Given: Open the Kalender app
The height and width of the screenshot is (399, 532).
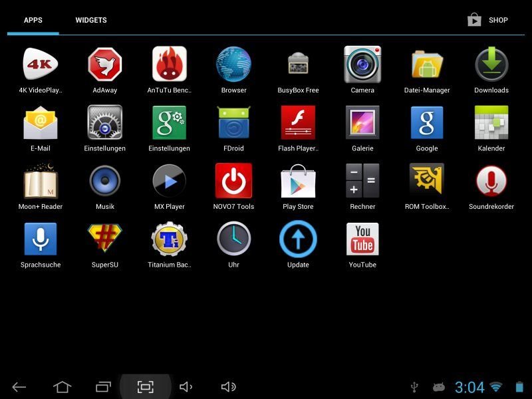Looking at the screenshot, I should tap(491, 122).
